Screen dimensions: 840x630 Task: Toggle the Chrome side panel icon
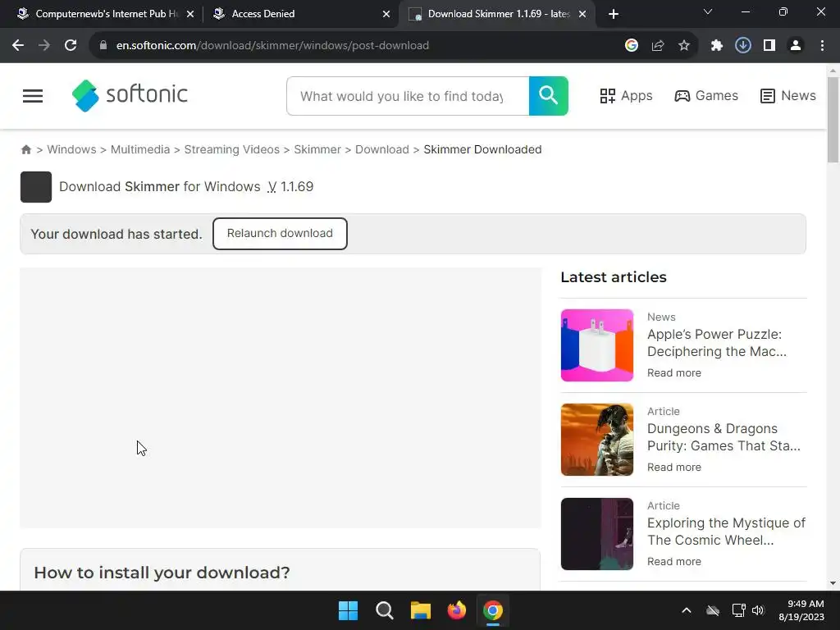pyautogui.click(x=769, y=46)
